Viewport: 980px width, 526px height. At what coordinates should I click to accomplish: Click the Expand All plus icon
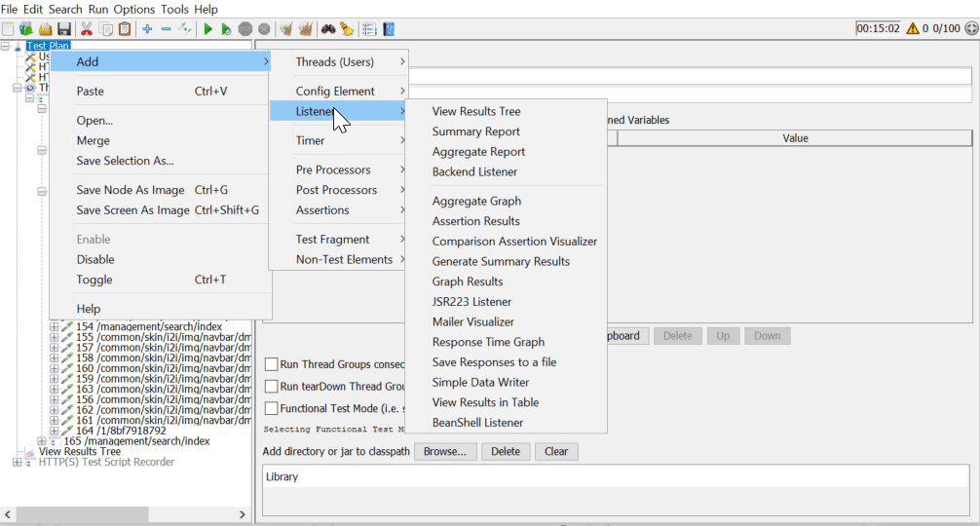click(x=147, y=29)
